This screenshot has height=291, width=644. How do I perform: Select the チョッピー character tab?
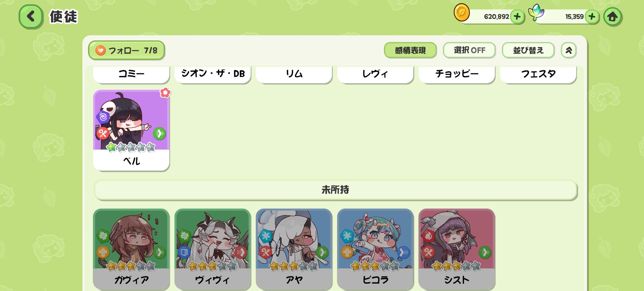(x=457, y=74)
